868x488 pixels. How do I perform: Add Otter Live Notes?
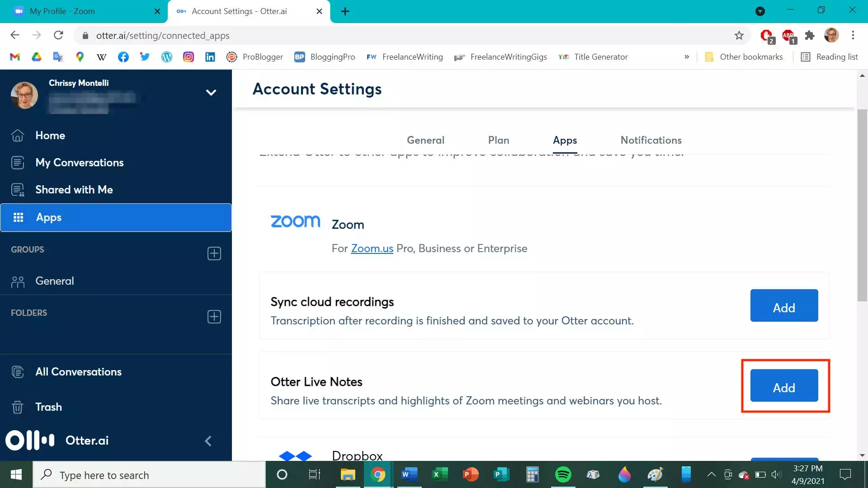tap(784, 385)
